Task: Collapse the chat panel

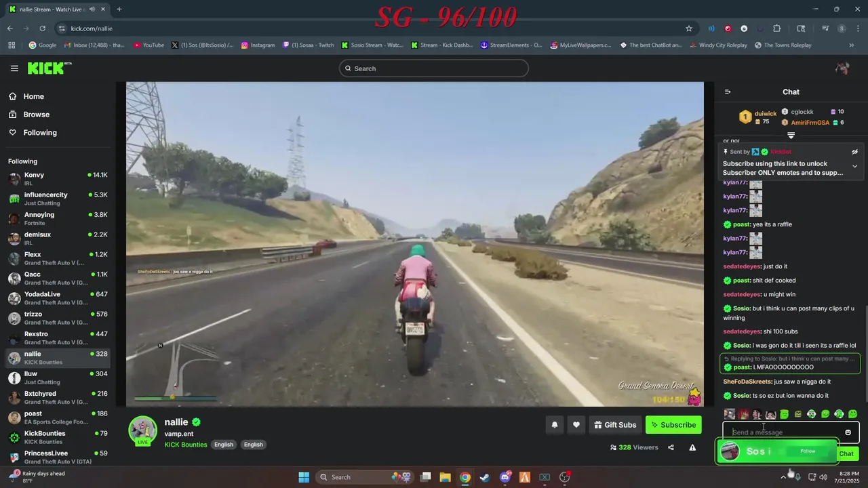Action: 728,92
